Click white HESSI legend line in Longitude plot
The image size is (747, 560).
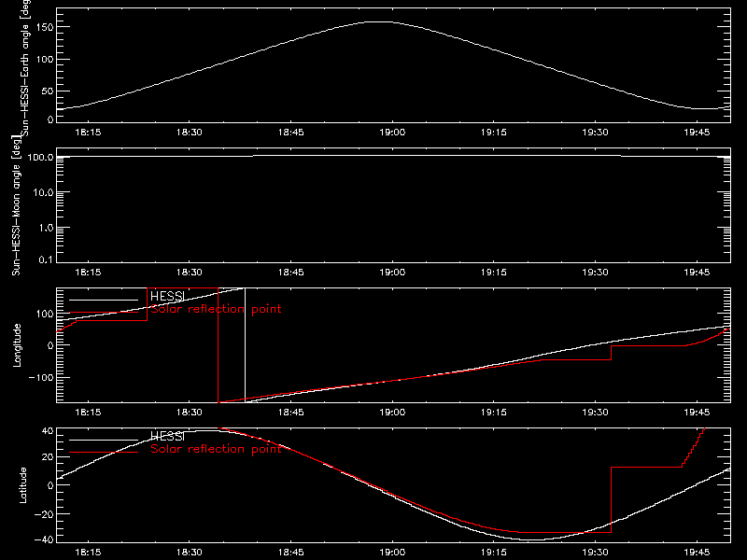[x=104, y=300]
